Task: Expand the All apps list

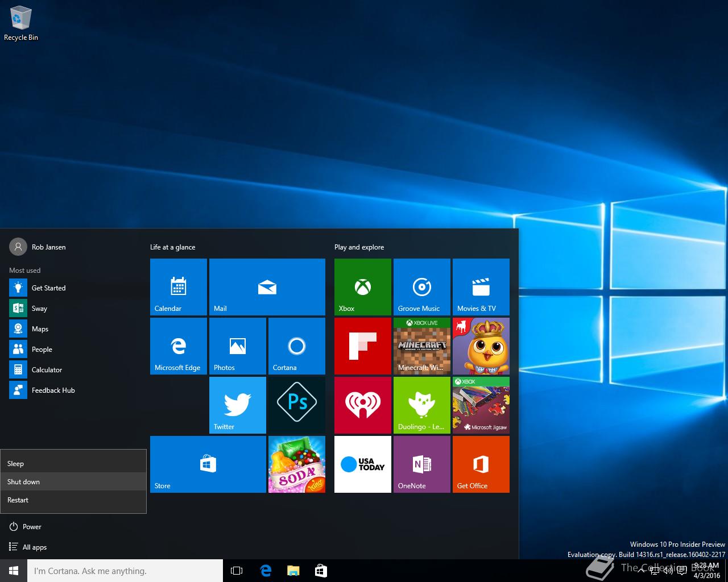Action: (73, 547)
